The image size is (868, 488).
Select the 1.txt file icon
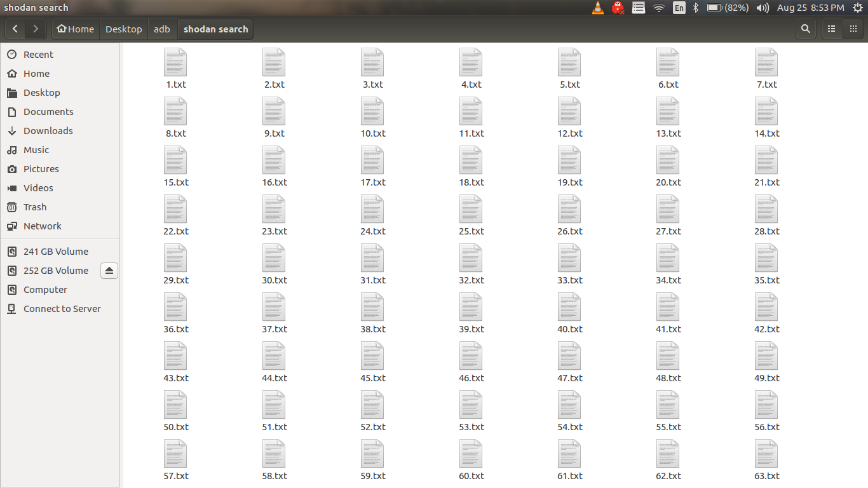point(175,62)
